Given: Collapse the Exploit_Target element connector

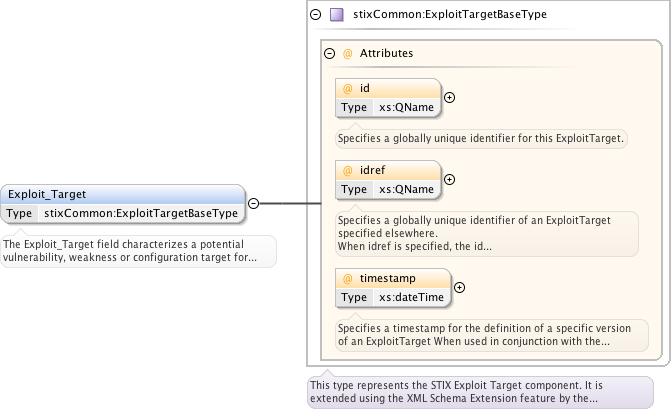Looking at the screenshot, I should pos(253,203).
